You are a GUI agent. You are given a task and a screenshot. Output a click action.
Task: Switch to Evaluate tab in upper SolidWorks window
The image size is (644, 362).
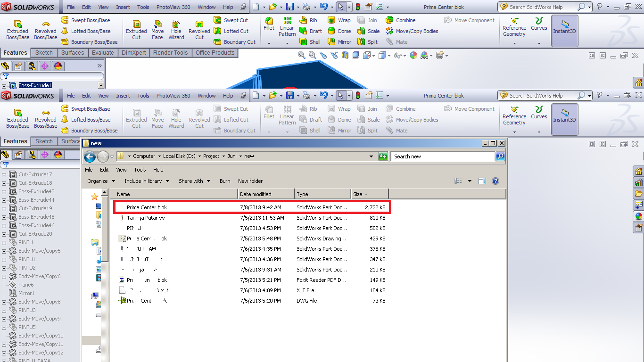(103, 53)
